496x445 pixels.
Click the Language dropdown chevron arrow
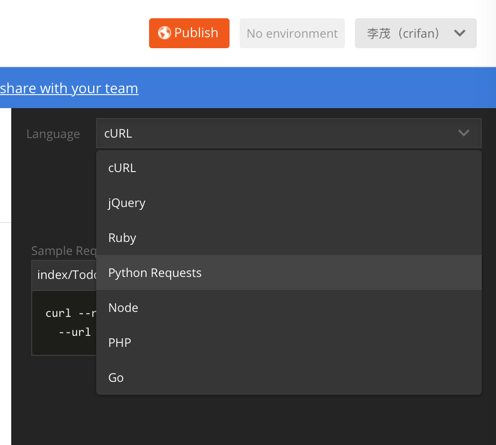click(463, 133)
